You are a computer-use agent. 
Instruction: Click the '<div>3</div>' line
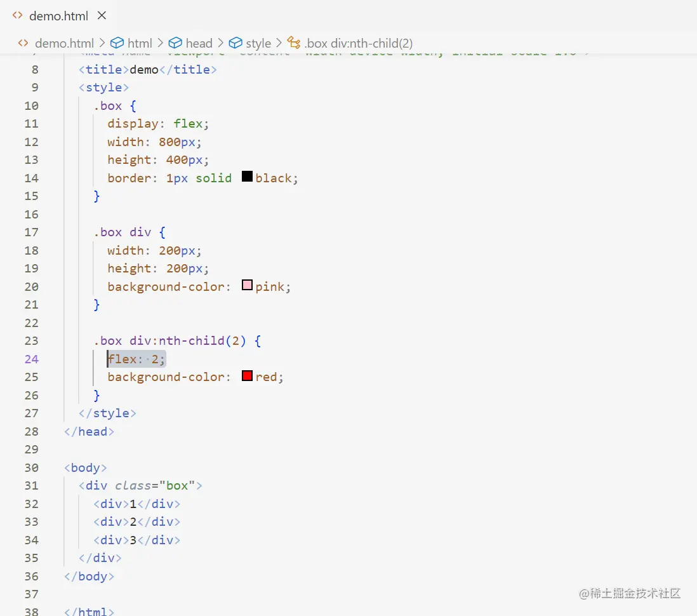point(137,540)
